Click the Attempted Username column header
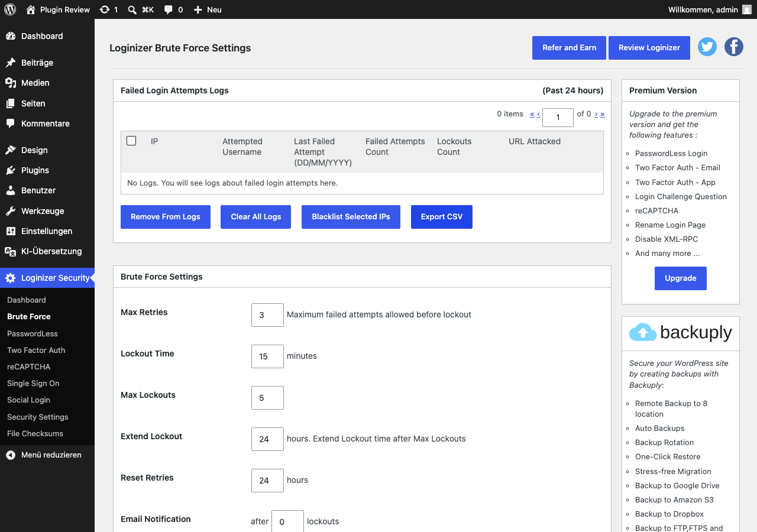 click(242, 147)
